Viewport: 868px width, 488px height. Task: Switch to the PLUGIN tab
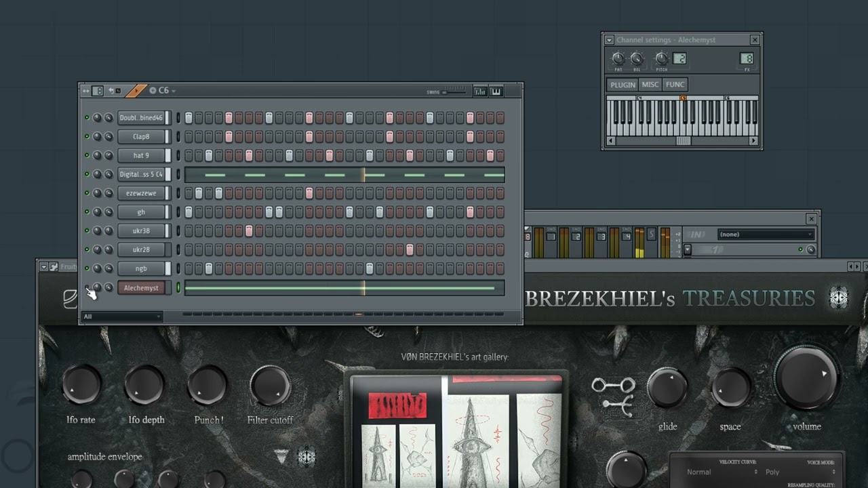coord(623,85)
